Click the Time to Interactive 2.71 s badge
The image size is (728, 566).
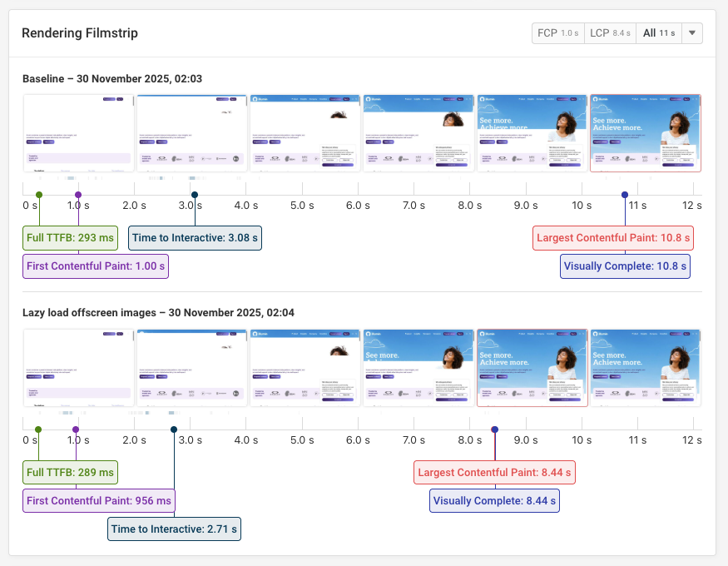174,529
